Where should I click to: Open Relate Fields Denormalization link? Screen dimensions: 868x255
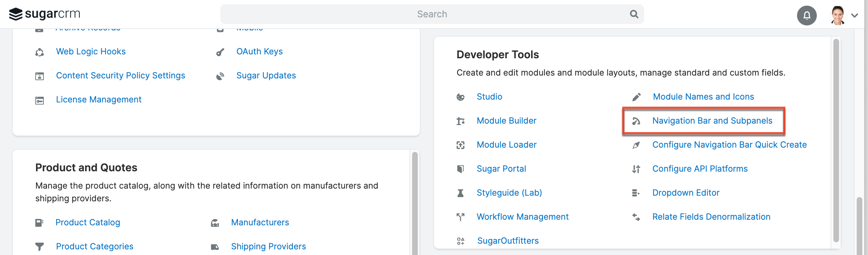(711, 217)
